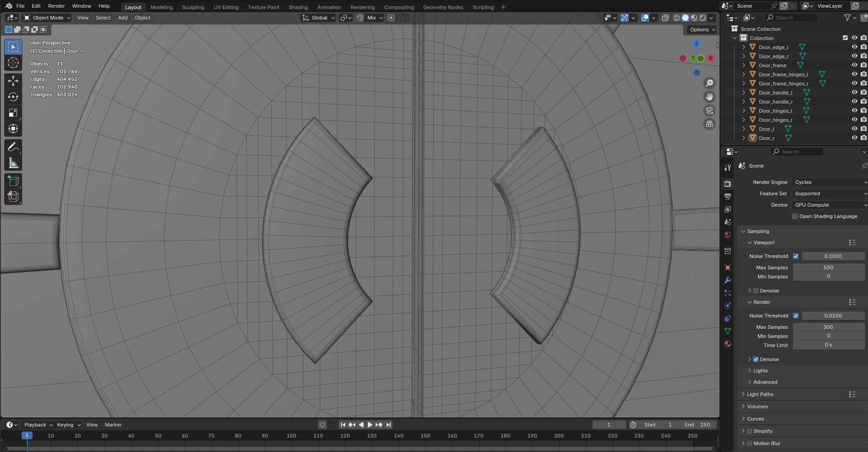
Task: Hide Door_frame in viewport
Action: (854, 65)
